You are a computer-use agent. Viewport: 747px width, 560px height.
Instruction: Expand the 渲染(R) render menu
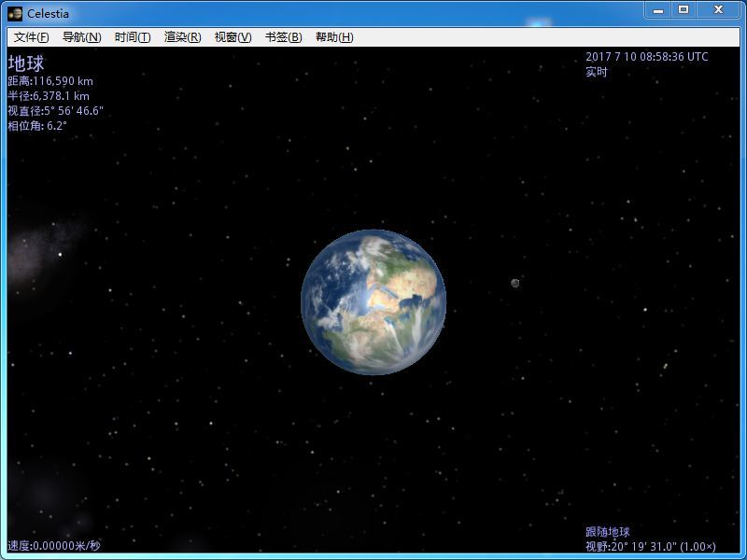tap(182, 37)
